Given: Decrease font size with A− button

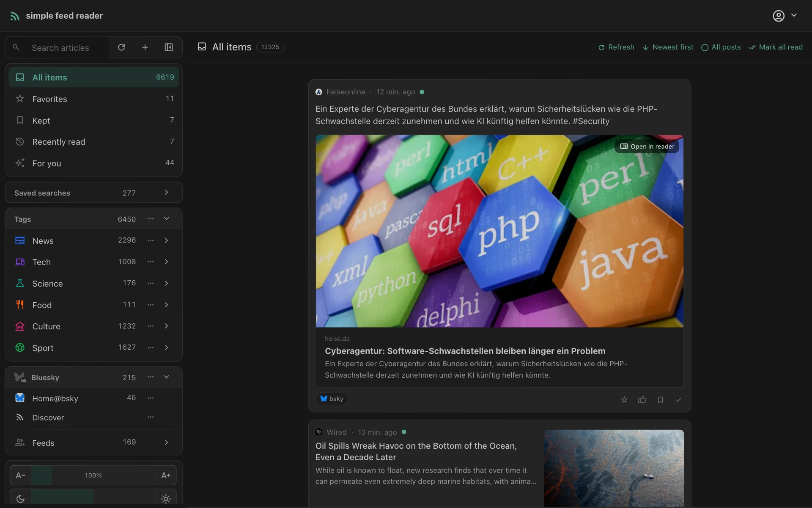Looking at the screenshot, I should (x=20, y=475).
